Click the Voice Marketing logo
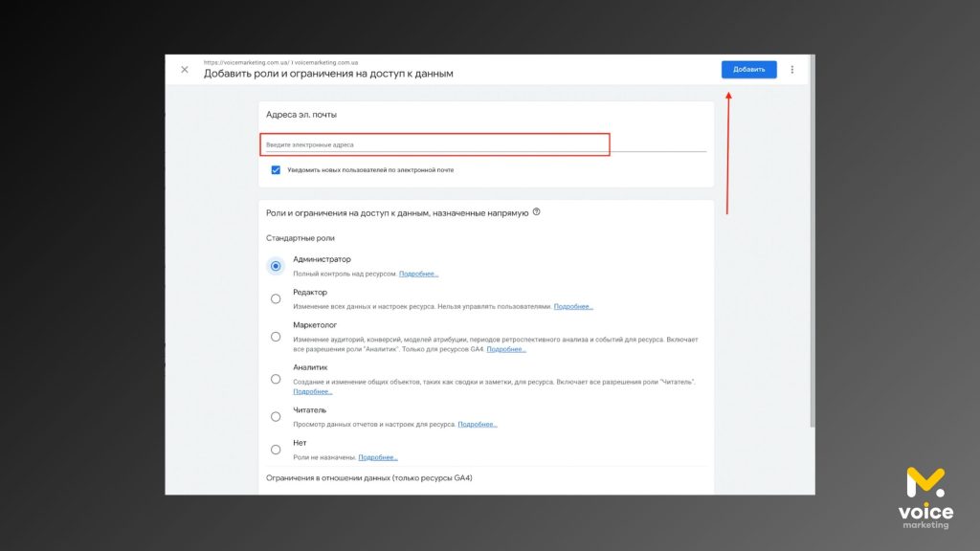The image size is (980, 551). (x=924, y=497)
